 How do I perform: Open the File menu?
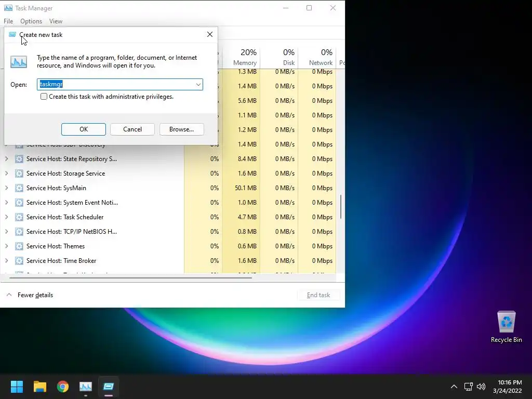[x=8, y=21]
